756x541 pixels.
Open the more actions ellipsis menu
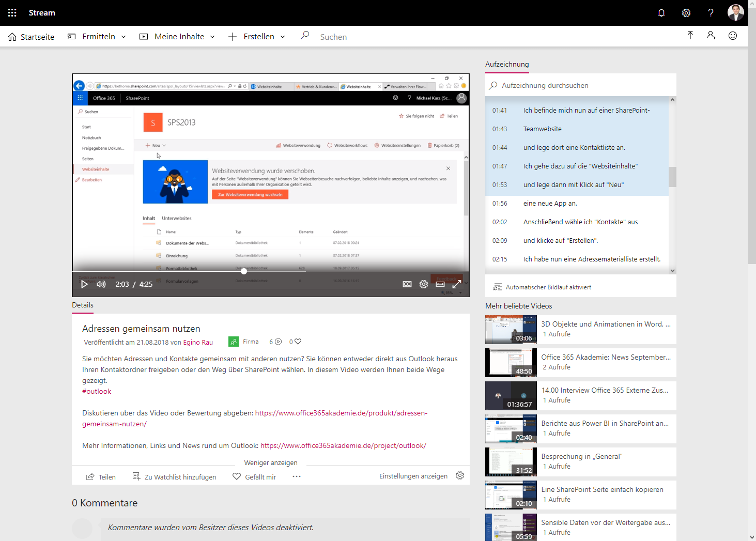(x=297, y=476)
